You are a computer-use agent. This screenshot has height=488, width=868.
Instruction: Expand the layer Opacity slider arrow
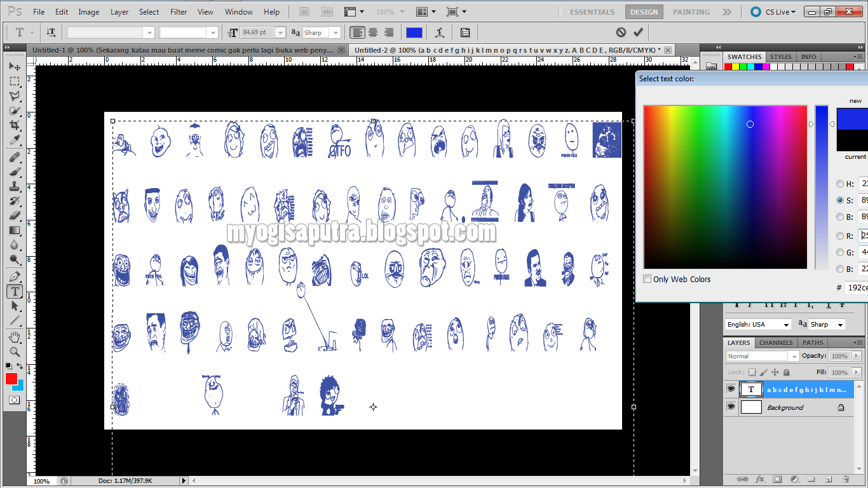pyautogui.click(x=857, y=356)
